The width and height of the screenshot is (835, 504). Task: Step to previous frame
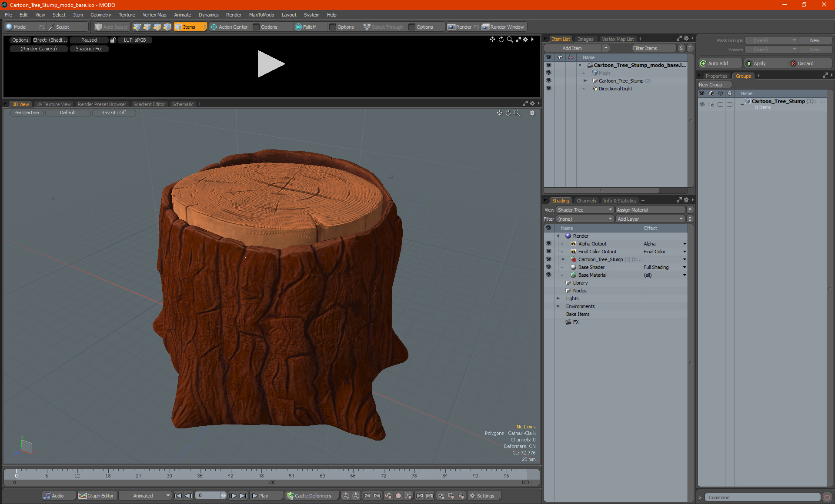coord(188,496)
